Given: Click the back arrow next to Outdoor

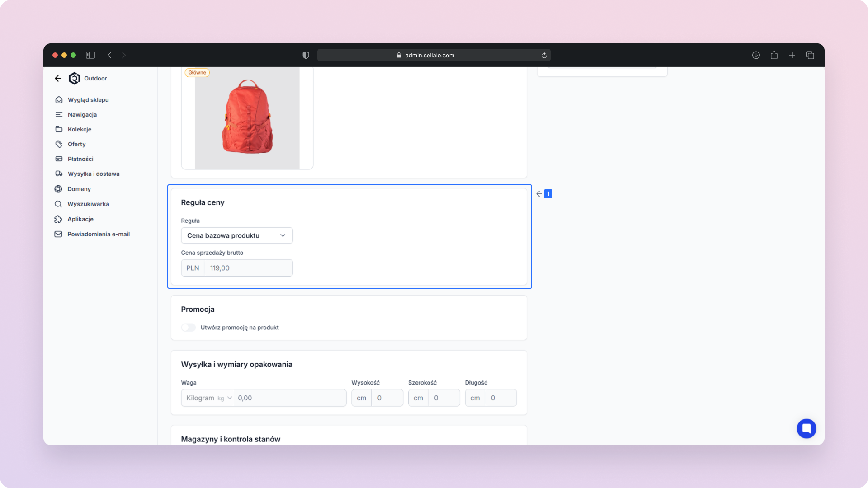Looking at the screenshot, I should coord(58,78).
